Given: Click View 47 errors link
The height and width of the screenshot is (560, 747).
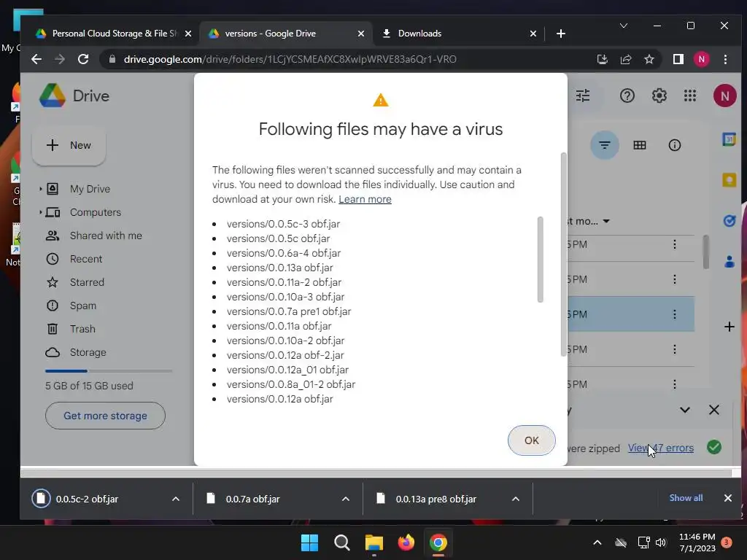Looking at the screenshot, I should point(660,448).
